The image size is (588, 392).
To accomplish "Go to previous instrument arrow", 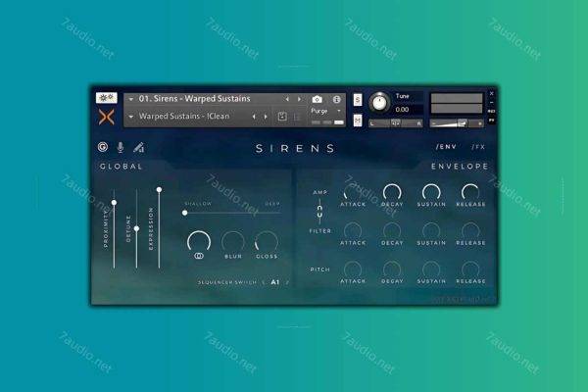I will point(287,99).
